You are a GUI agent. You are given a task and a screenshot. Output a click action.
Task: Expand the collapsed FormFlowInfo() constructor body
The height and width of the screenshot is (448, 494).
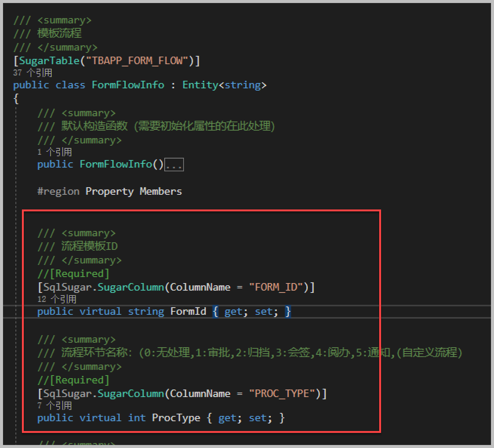(x=174, y=165)
